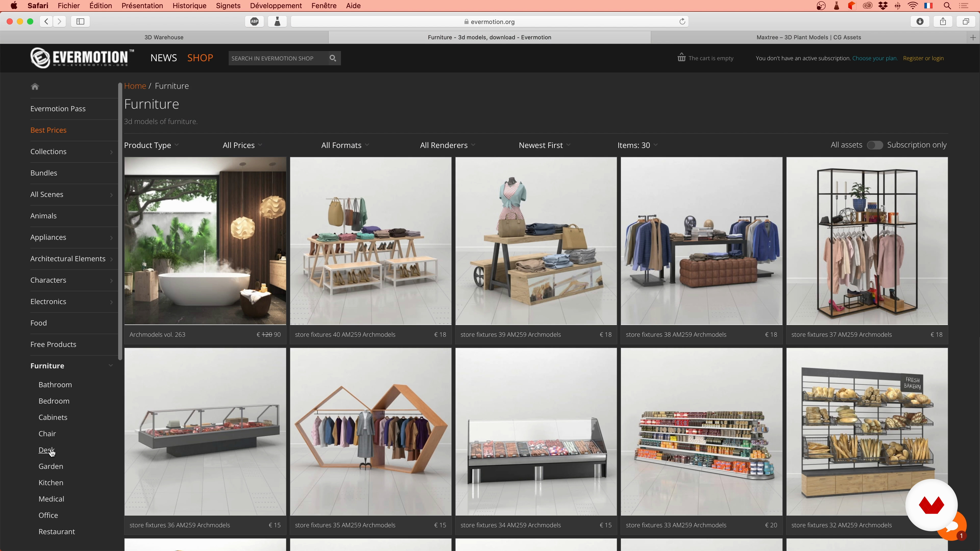
Task: Show the Safari sidebar panel
Action: tap(80, 21)
